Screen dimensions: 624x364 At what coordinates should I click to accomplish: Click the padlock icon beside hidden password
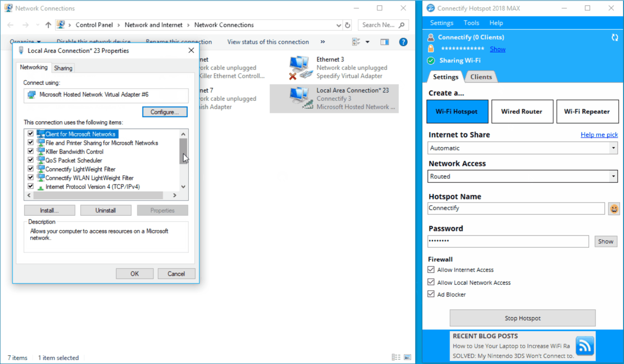pos(431,49)
